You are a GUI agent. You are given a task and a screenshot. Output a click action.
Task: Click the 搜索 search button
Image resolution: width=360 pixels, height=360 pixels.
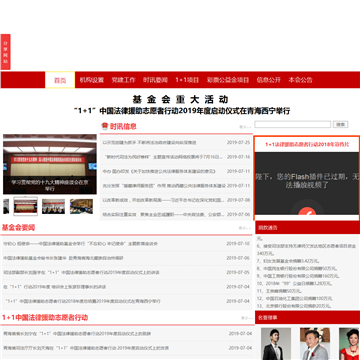coord(340,124)
